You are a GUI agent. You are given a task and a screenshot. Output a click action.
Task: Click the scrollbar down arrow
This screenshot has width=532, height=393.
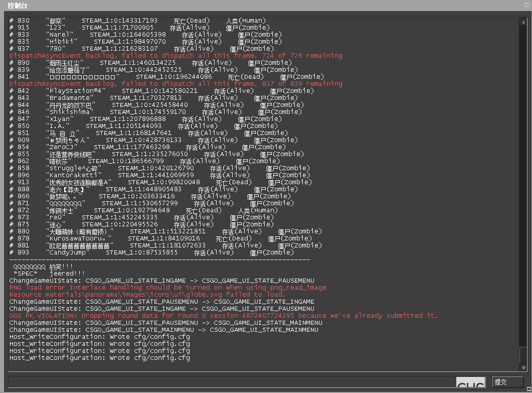(x=523, y=367)
